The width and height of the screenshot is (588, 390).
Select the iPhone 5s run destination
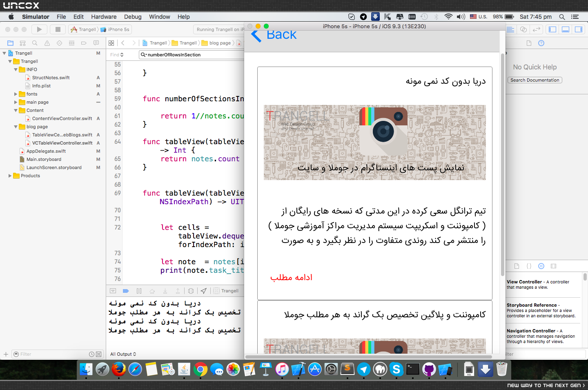(115, 29)
